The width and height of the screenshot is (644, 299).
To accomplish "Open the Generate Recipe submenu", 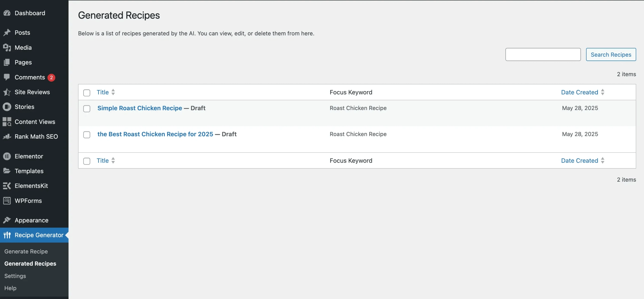I will click(26, 251).
